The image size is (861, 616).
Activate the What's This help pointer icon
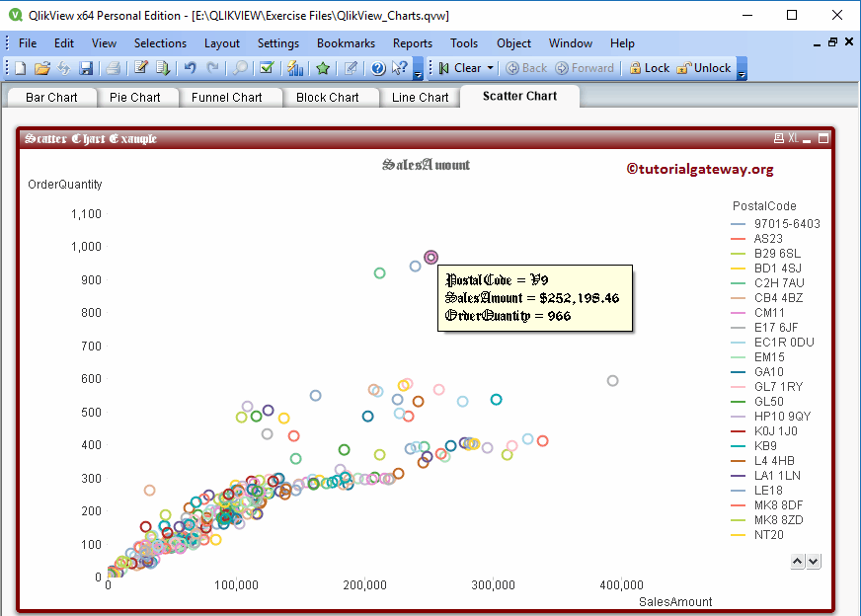(397, 68)
